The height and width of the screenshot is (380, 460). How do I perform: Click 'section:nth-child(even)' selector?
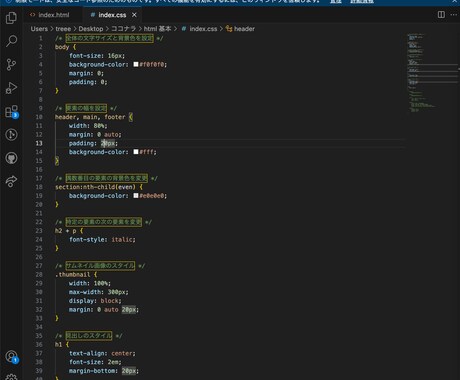[95, 187]
